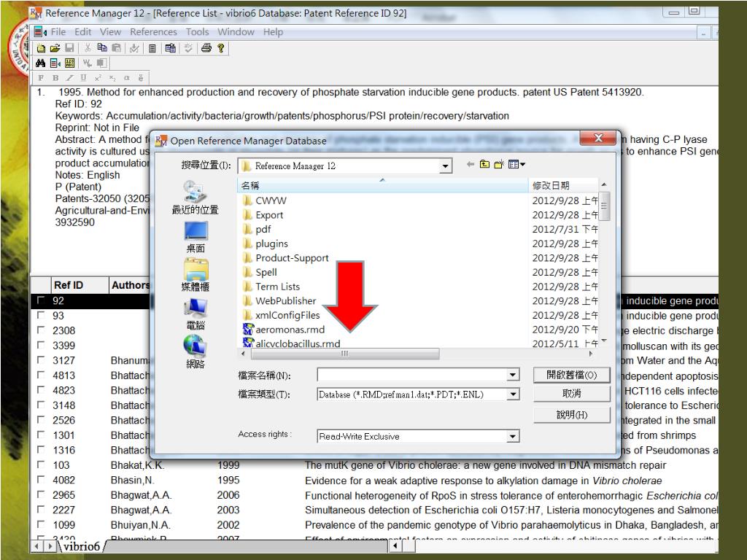Go to 桌面 desktop in places bar
Image resolution: width=747 pixels, height=560 pixels.
(x=196, y=237)
